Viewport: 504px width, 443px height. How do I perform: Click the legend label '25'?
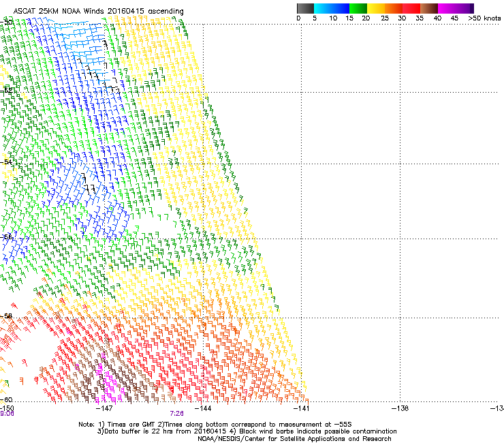385,18
